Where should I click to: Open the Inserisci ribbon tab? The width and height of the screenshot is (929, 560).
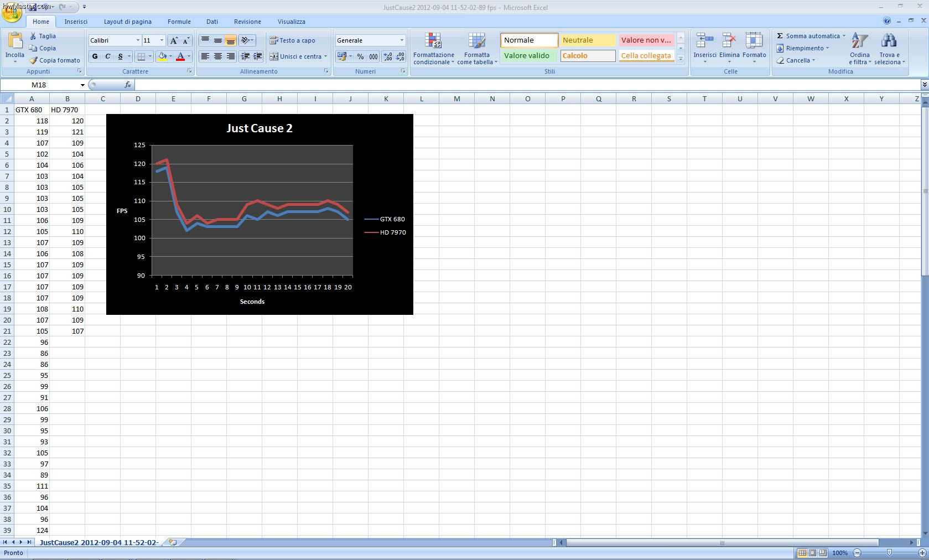tap(76, 22)
